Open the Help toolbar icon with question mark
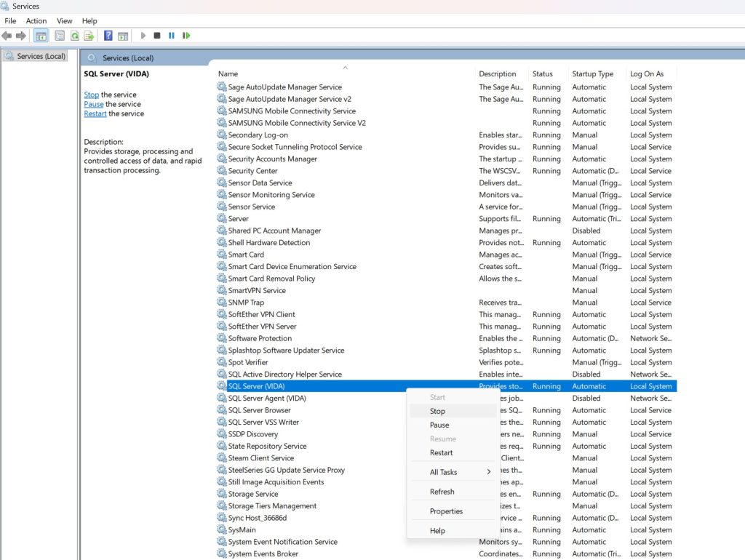 [x=108, y=35]
